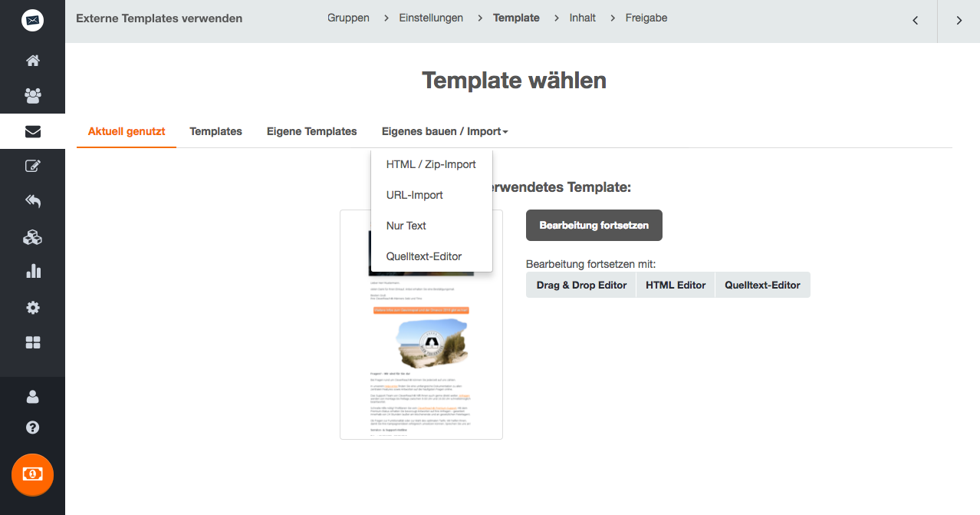Click the Bearbeitung fortsetzen button
The image size is (980, 515).
coord(594,226)
